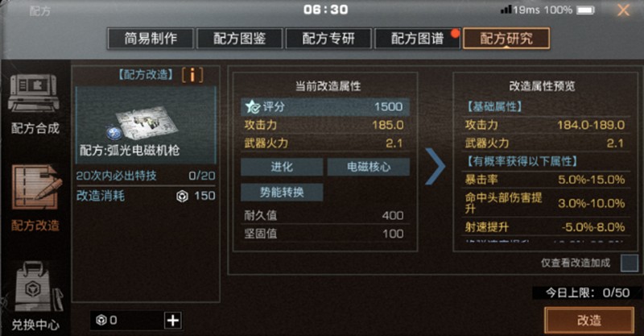Open the 配方合成 printer icon
The width and height of the screenshot is (644, 336).
[34, 93]
